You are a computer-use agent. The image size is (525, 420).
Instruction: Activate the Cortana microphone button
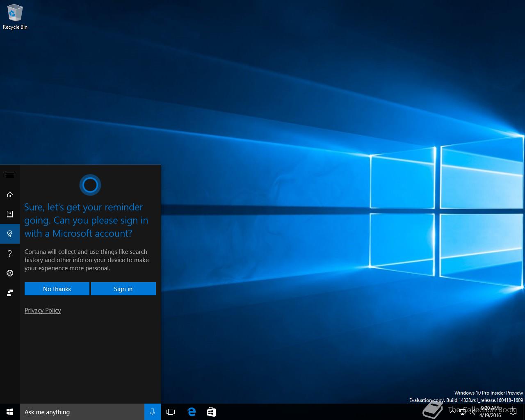point(153,412)
